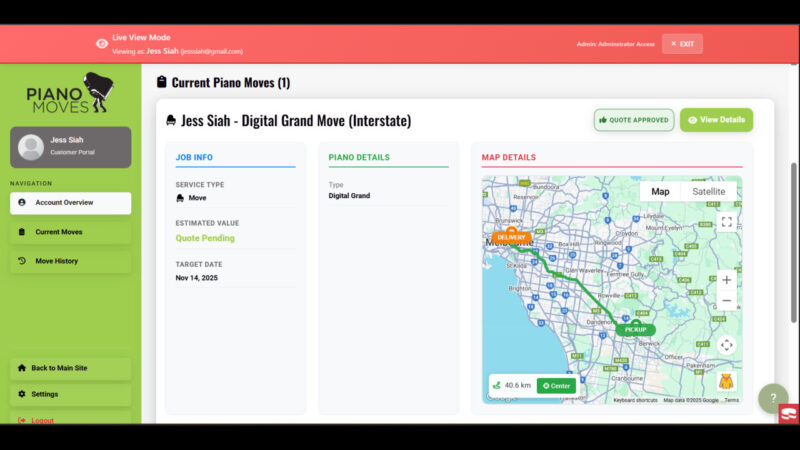This screenshot has width=800, height=450.
Task: Click the green PICKUP map marker
Action: tap(635, 329)
